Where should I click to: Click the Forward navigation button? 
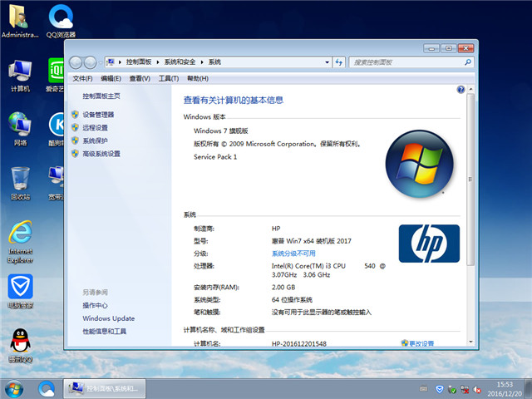tap(91, 62)
